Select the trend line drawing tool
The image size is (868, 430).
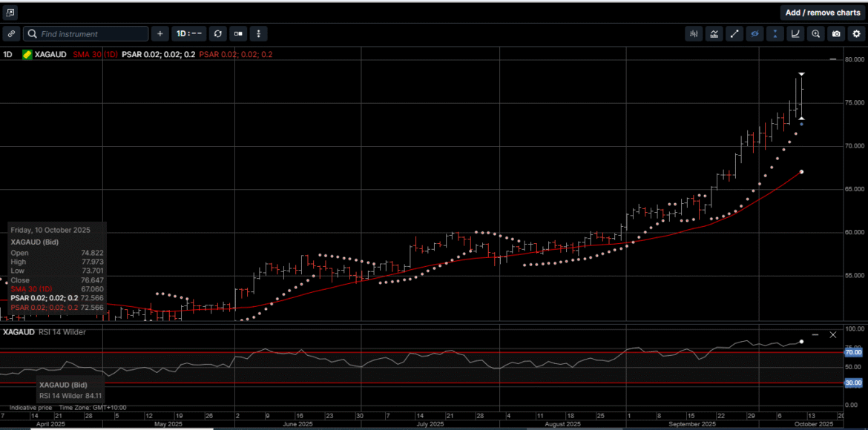pyautogui.click(x=734, y=34)
